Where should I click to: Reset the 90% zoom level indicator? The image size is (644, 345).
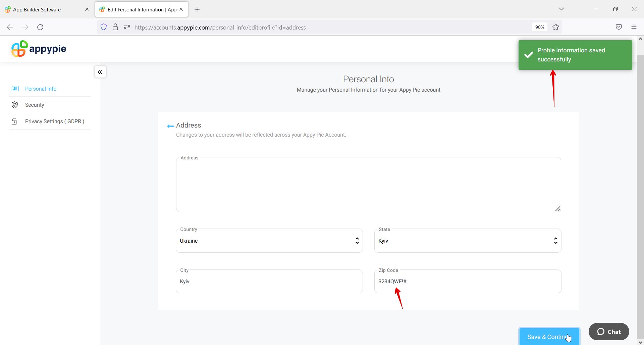[540, 27]
